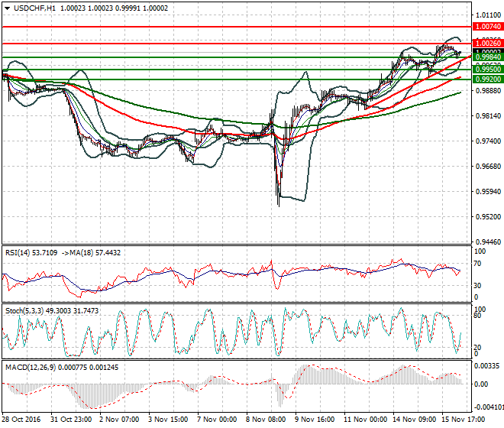Select the green 0.99840 support level label
Image resolution: width=504 pixels, height=428 pixels.
point(487,57)
